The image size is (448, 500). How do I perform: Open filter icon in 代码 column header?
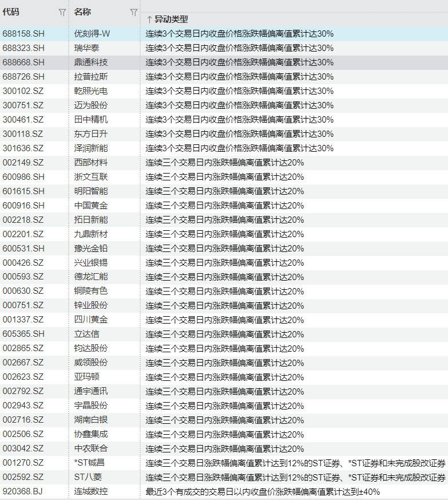[x=62, y=12]
